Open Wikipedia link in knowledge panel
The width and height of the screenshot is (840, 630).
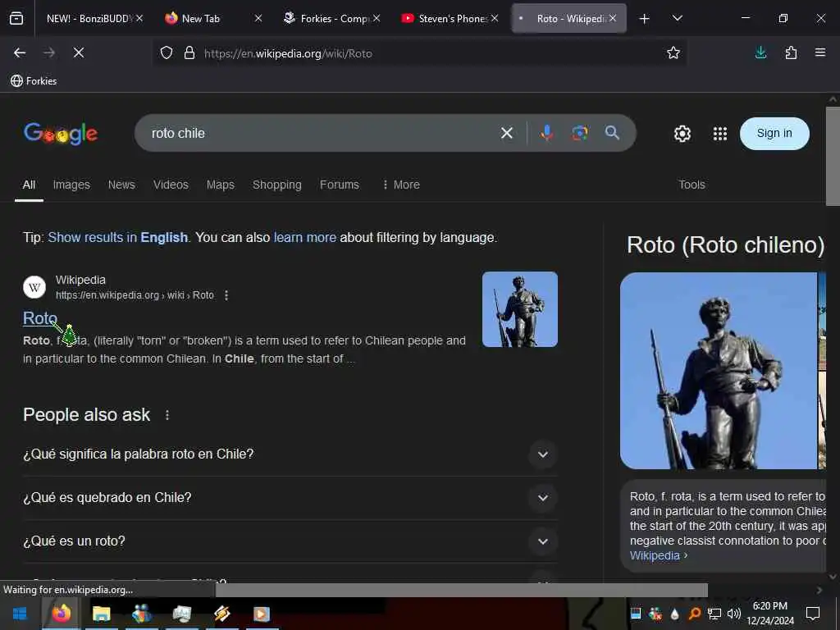pos(655,555)
